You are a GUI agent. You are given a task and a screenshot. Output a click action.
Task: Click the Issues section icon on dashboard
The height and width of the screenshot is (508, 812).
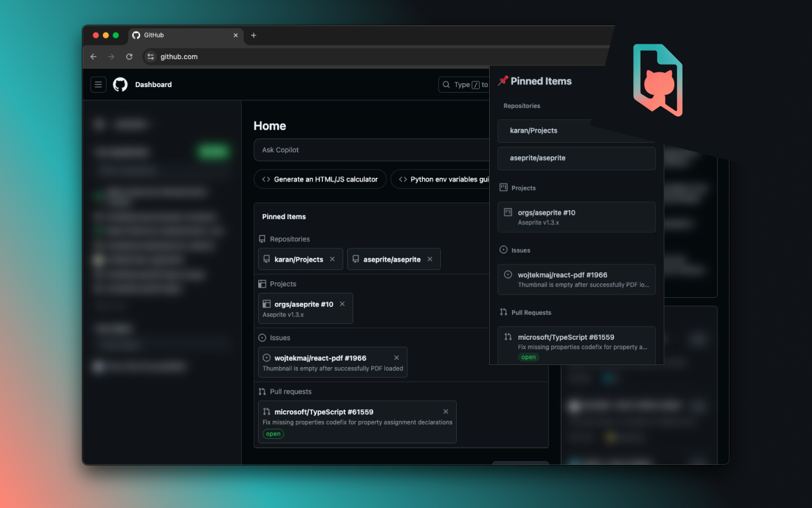coord(262,338)
